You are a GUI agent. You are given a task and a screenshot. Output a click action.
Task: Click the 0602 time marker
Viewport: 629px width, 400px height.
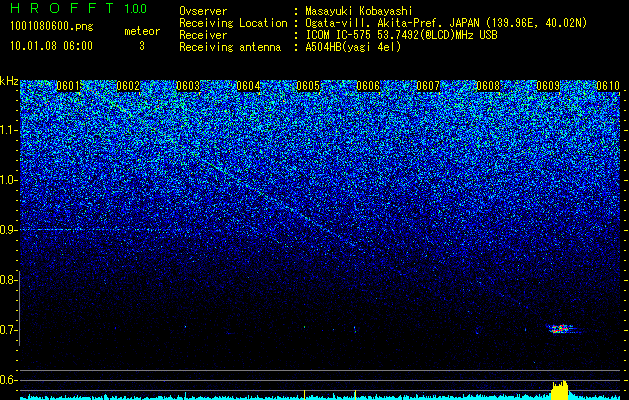(128, 86)
